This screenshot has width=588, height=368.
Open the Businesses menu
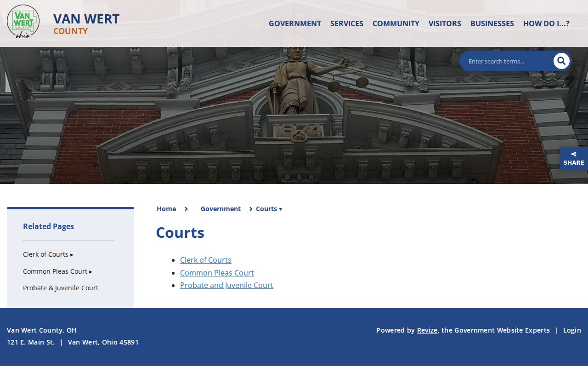tap(492, 23)
